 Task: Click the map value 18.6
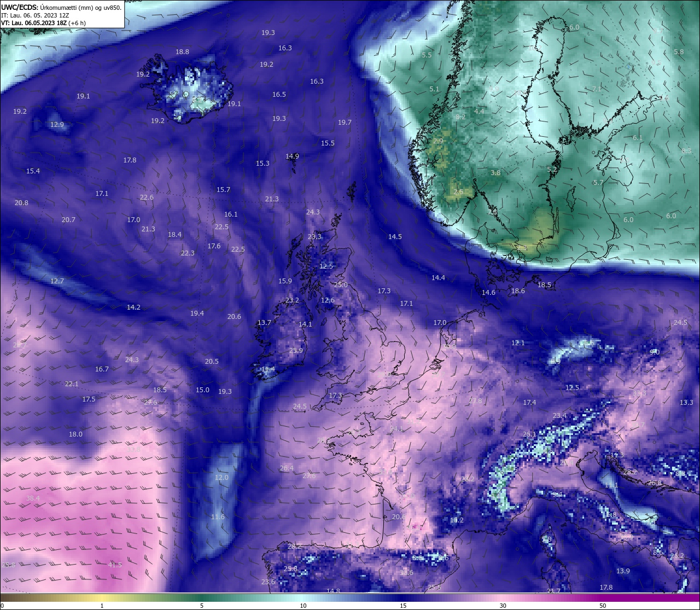pyautogui.click(x=518, y=291)
